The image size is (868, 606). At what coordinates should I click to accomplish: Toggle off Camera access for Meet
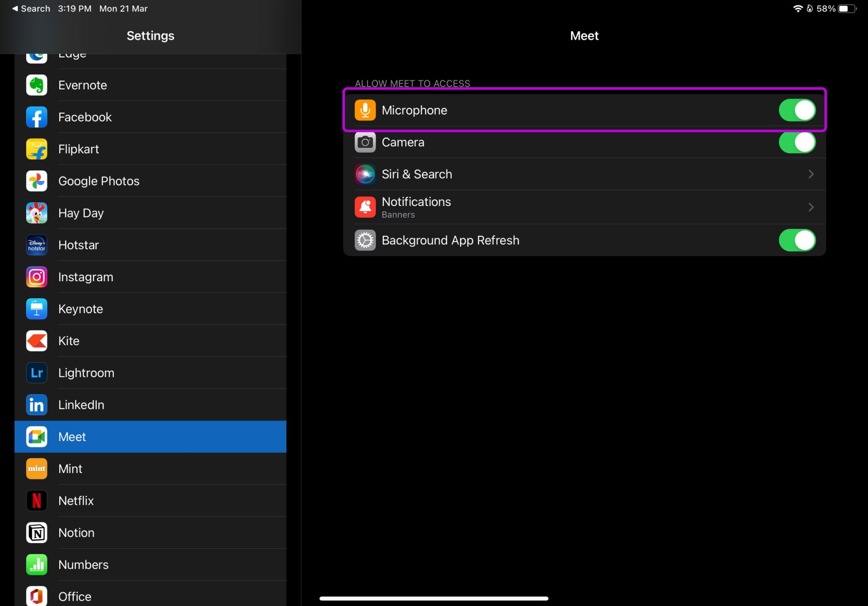pyautogui.click(x=797, y=142)
